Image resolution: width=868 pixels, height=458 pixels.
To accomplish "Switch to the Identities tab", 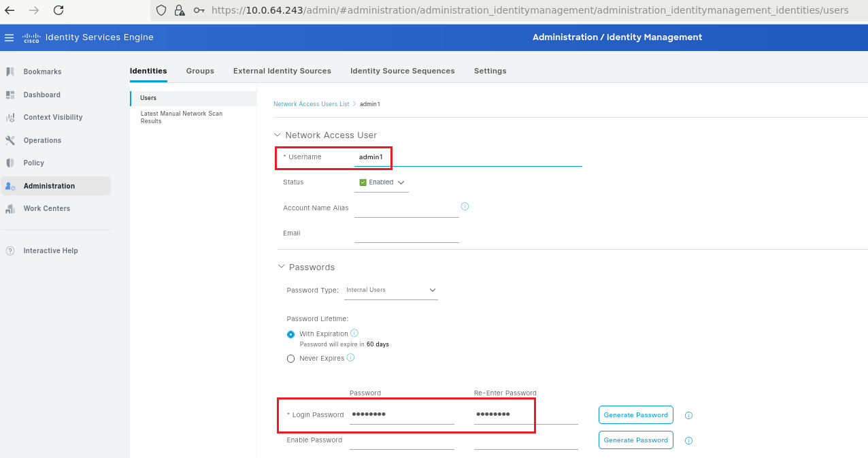I will (x=148, y=71).
